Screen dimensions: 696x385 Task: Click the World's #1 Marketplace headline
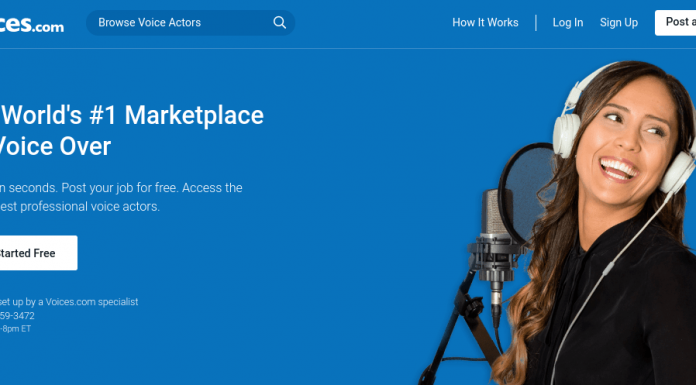132,115
